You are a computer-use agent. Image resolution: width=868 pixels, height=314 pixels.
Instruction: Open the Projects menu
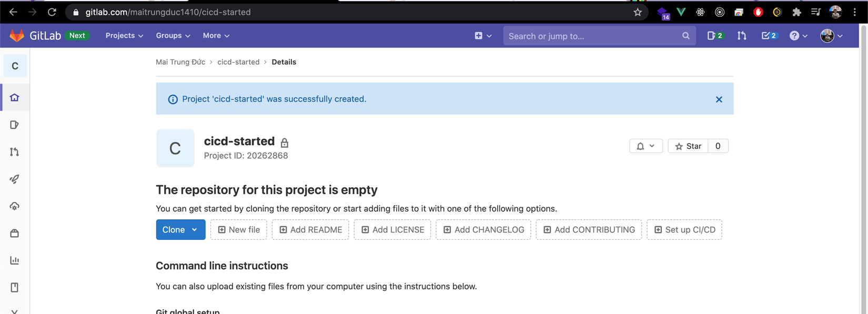pos(124,36)
